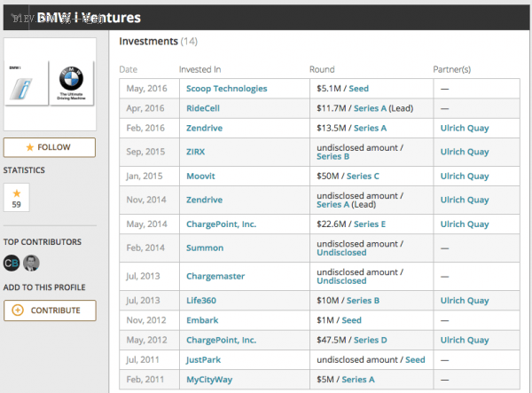Click the Partner(s) column header

pyautogui.click(x=452, y=69)
